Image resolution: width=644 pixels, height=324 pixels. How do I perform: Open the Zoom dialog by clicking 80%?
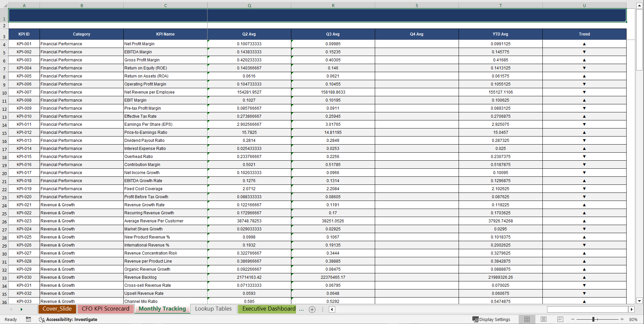click(x=633, y=319)
